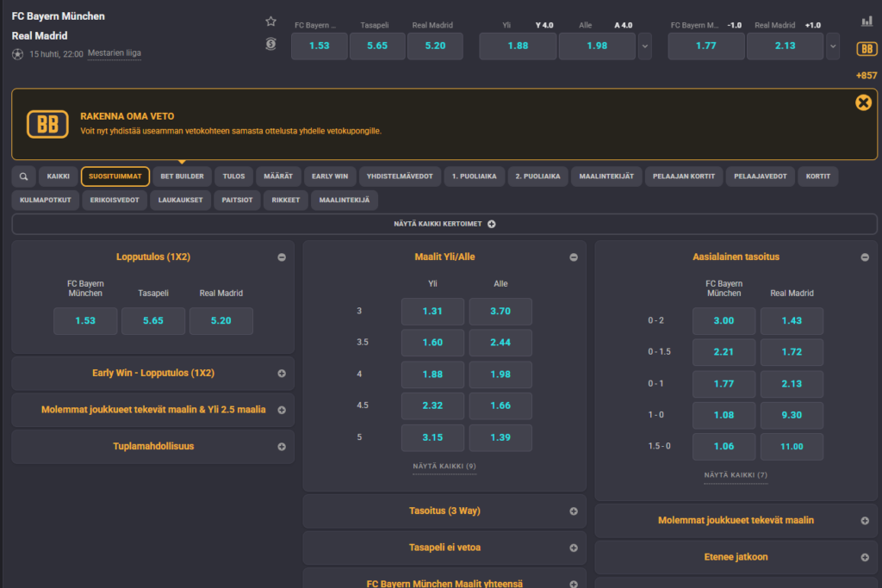882x588 pixels.
Task: Click the search magnifier tab icon
Action: coord(23,176)
